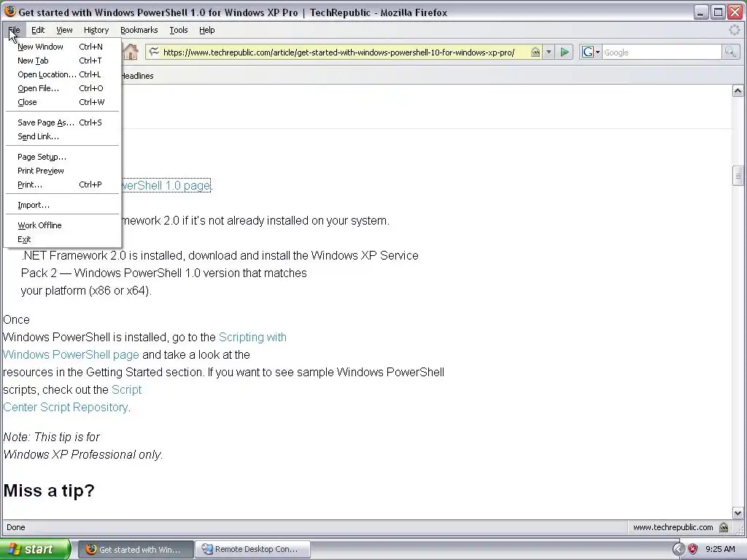Choose Print Preview menu entry
The image size is (747, 560).
(x=63, y=171)
